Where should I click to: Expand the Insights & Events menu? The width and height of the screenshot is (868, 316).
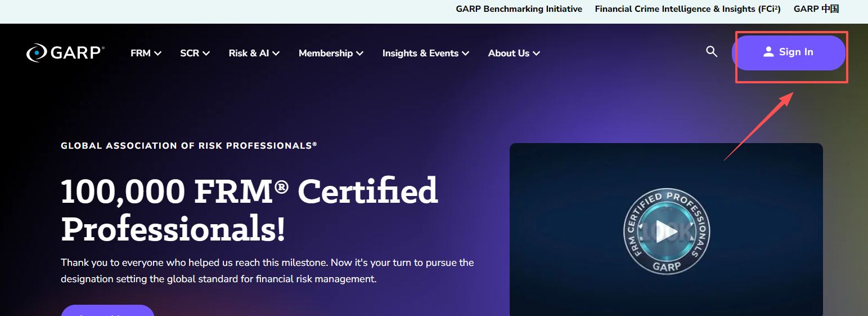pyautogui.click(x=426, y=53)
